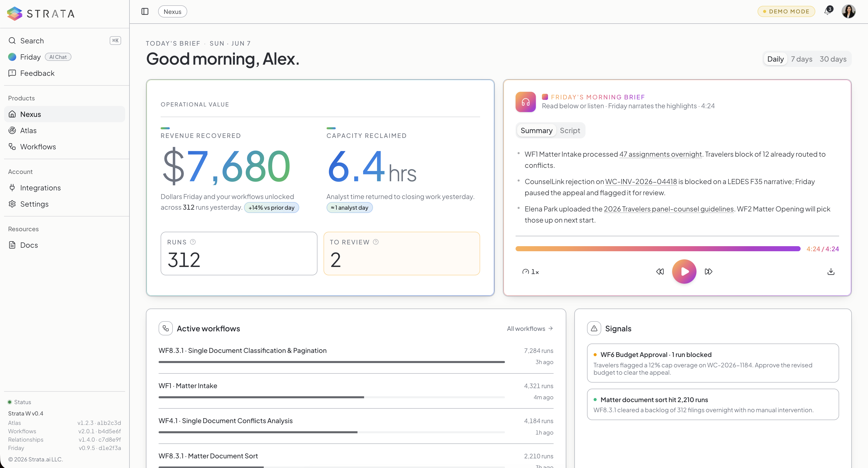Open the Nexus breadcrumb pill
868x468 pixels.
coord(173,11)
